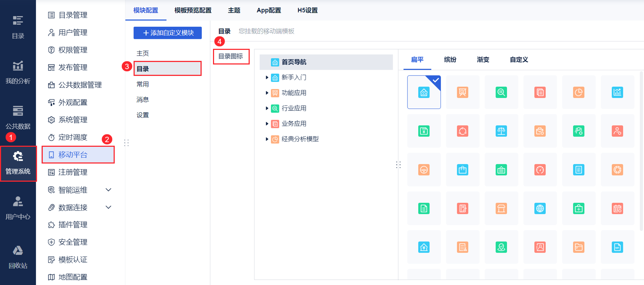This screenshot has height=285, width=644.
Task: Open 管理系统 in the dark sidebar
Action: tap(18, 163)
